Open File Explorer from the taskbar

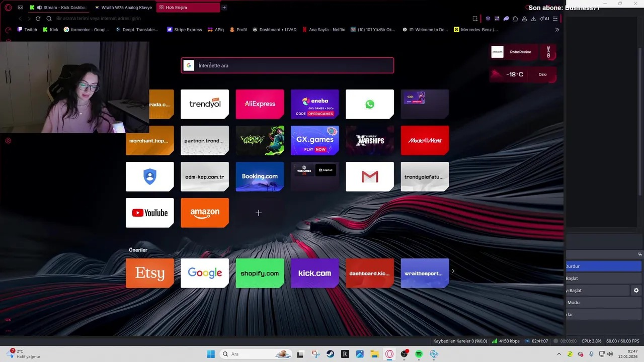tap(374, 354)
